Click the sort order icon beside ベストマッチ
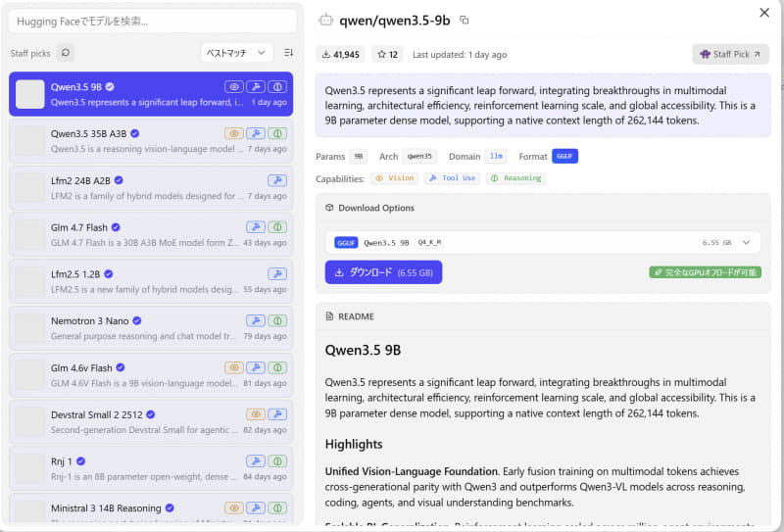784x532 pixels. [x=288, y=53]
